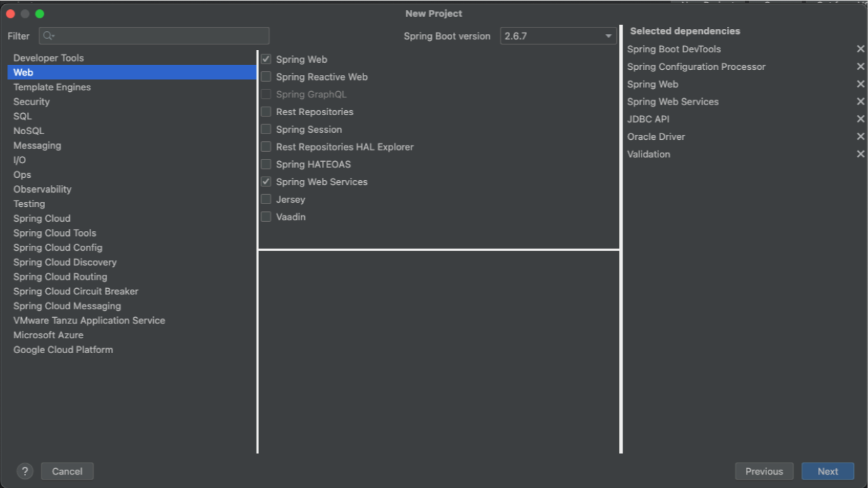868x488 pixels.
Task: Click the help question mark icon
Action: pyautogui.click(x=25, y=471)
